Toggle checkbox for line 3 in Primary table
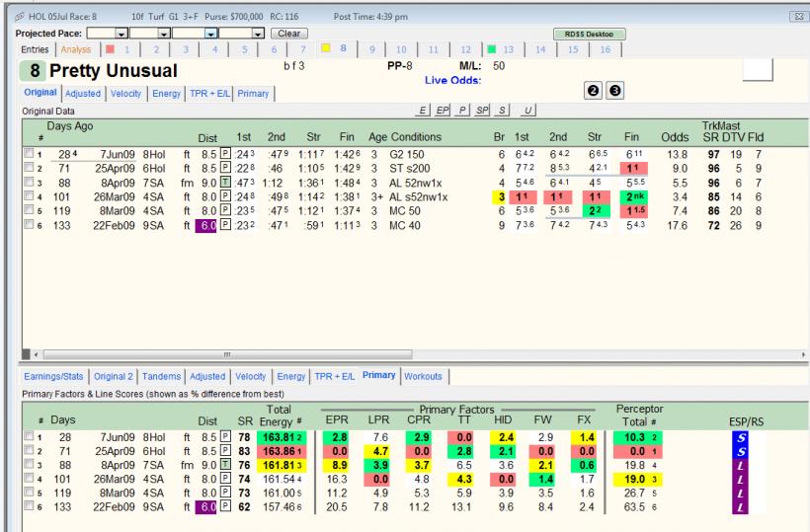The width and height of the screenshot is (810, 532). [29, 465]
